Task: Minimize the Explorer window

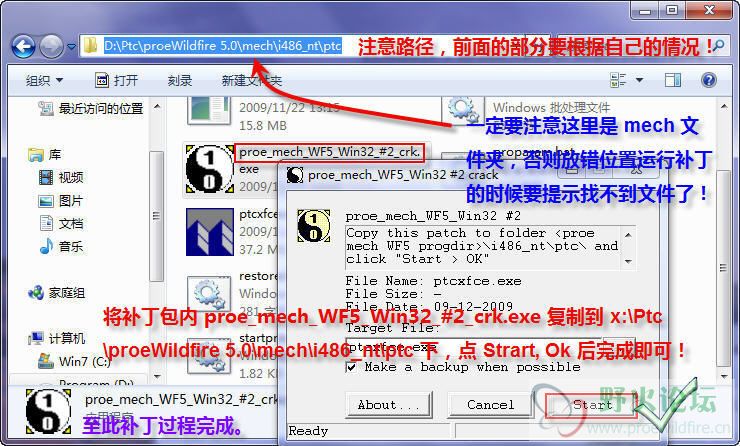Action: pos(645,9)
